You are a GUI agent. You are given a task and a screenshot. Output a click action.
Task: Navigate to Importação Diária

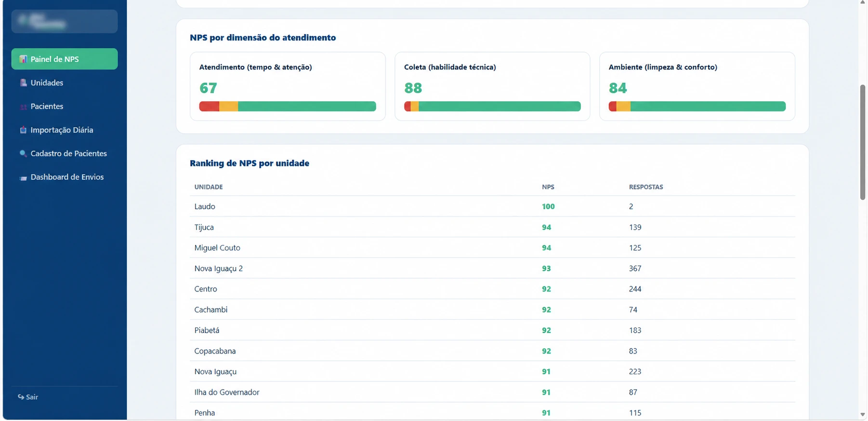tap(65, 130)
